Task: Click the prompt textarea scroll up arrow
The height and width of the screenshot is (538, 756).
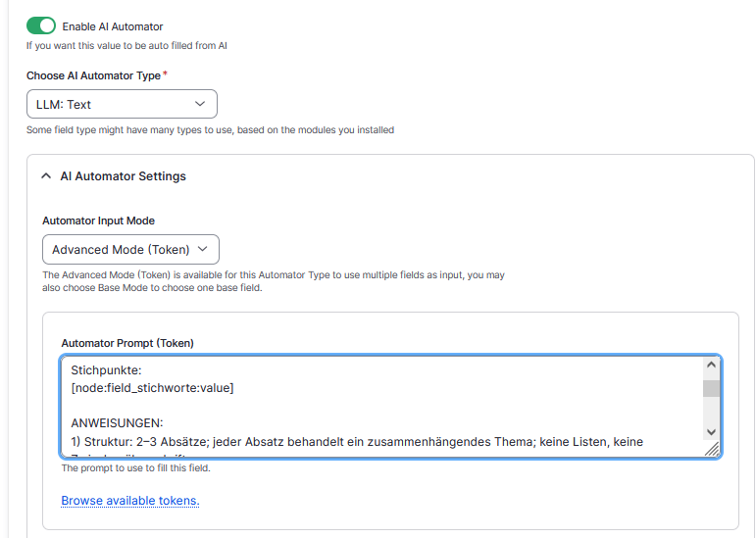Action: [x=711, y=366]
